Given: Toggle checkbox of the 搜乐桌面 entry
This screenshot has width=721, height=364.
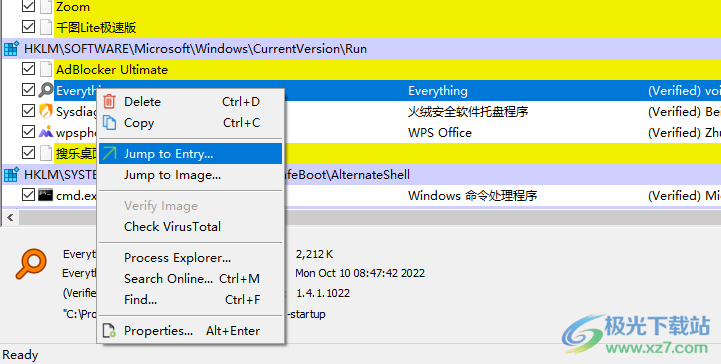Looking at the screenshot, I should (29, 153).
